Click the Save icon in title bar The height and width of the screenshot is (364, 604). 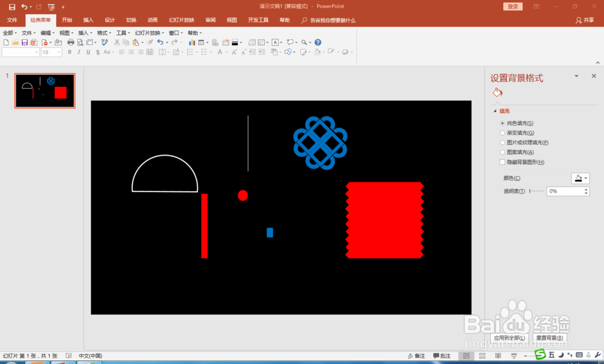(12, 7)
